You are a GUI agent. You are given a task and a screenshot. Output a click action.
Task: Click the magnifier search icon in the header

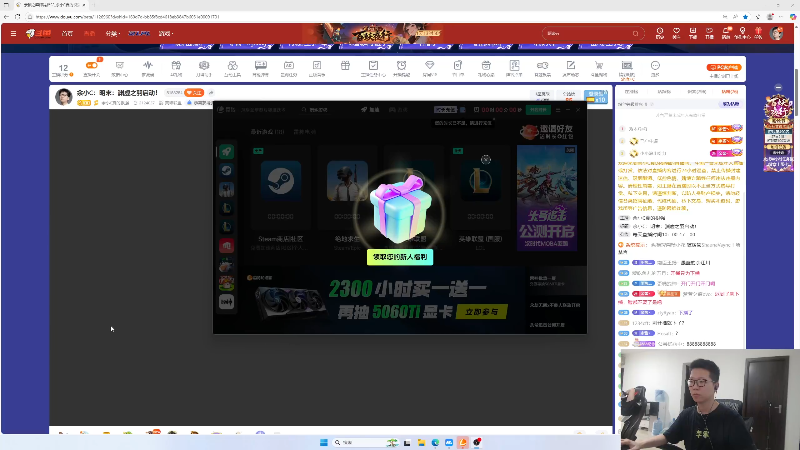point(636,34)
